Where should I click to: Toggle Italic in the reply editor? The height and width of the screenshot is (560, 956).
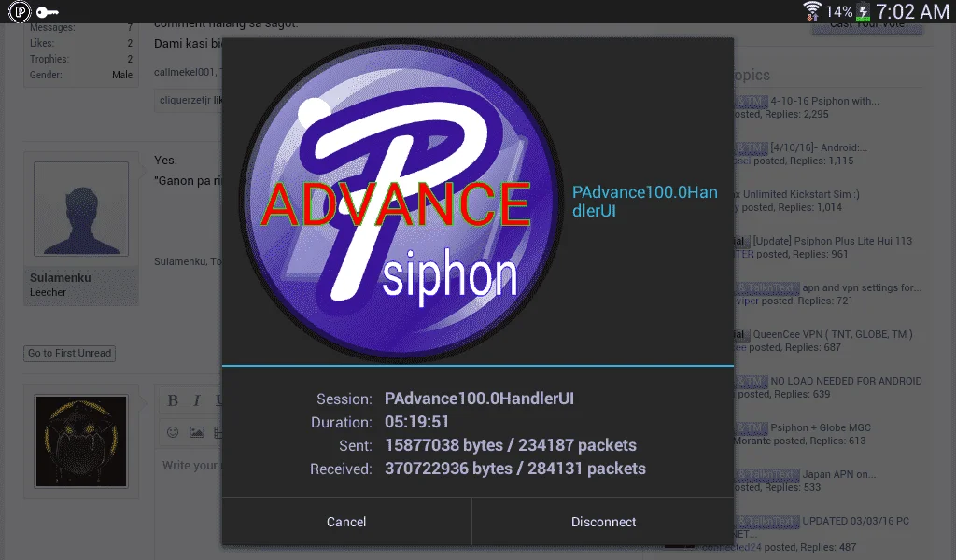pos(196,400)
